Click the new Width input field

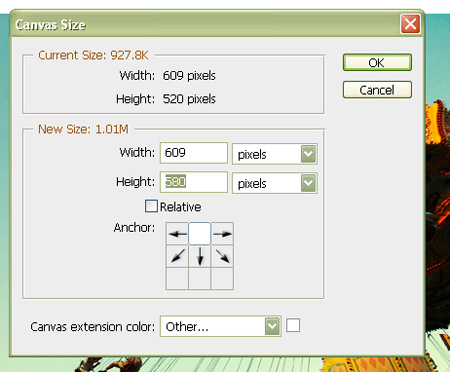click(194, 153)
